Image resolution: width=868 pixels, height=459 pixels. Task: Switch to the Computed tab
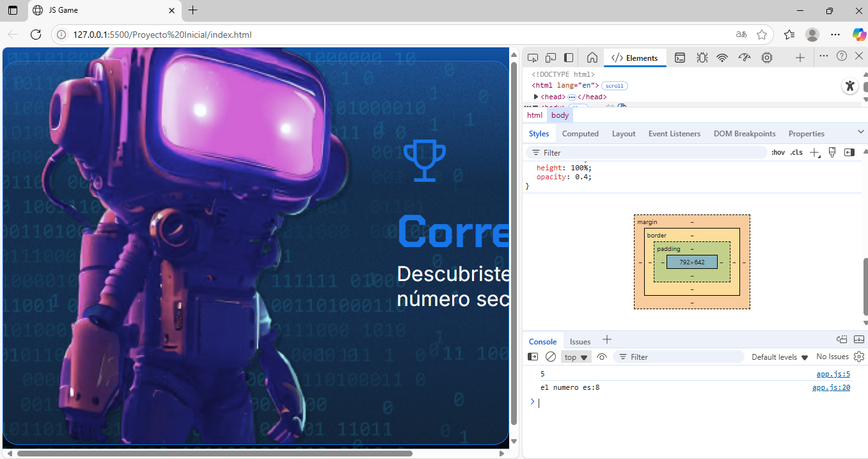coord(580,134)
